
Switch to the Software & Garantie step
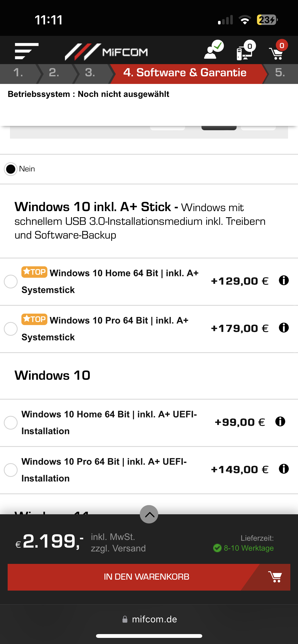click(185, 73)
